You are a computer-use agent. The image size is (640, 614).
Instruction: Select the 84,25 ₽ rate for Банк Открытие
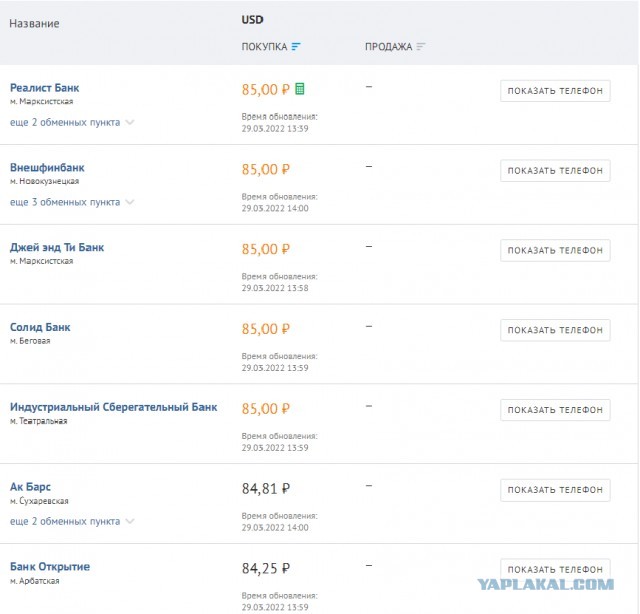click(266, 568)
